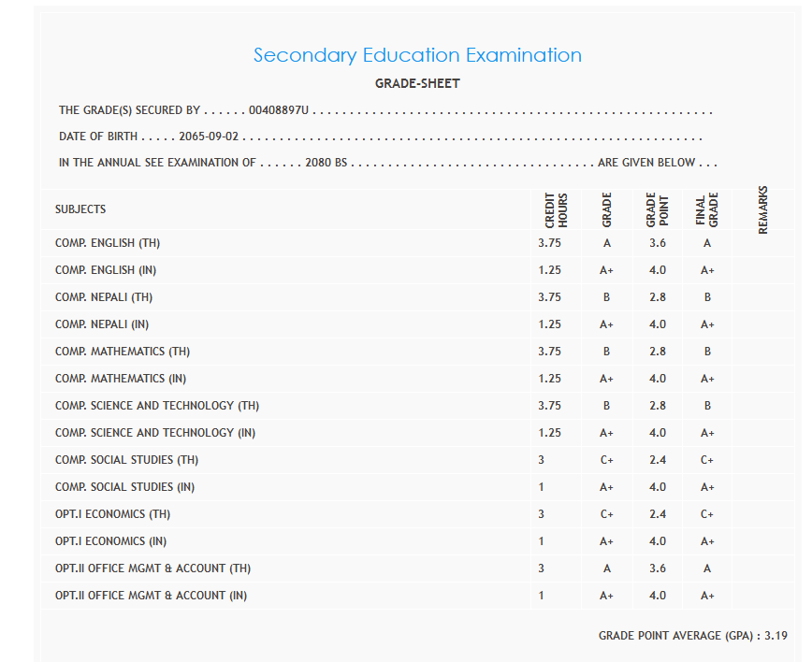The image size is (812, 662).
Task: Click the CREDIT HOURS column header
Action: tap(556, 211)
